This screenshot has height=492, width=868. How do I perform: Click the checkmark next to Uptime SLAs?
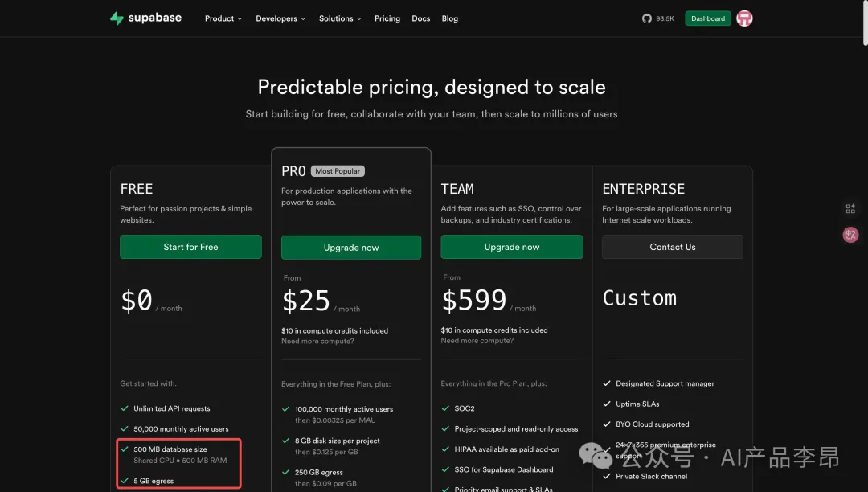[607, 404]
